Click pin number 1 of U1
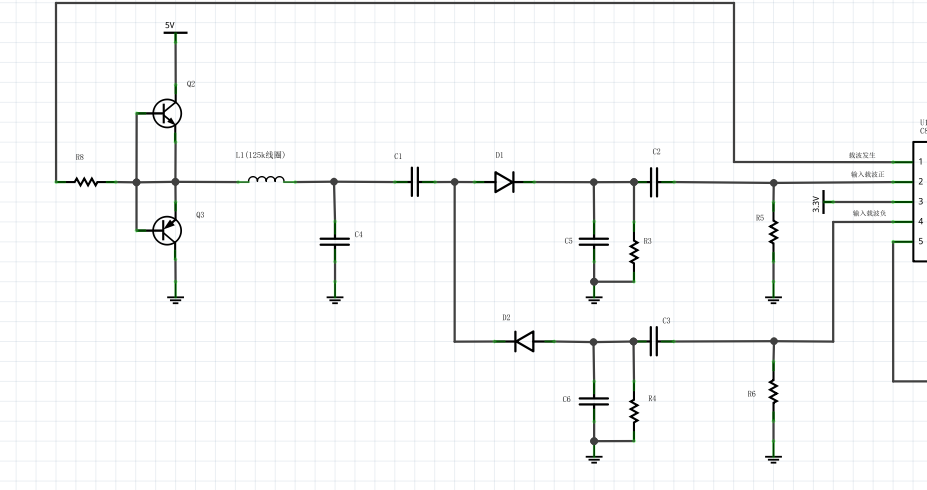Image resolution: width=927 pixels, height=490 pixels. pos(920,161)
